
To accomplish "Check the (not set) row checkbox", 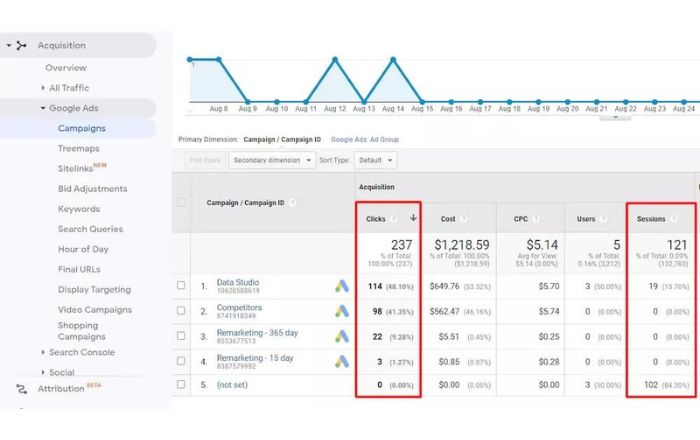I will point(181,384).
